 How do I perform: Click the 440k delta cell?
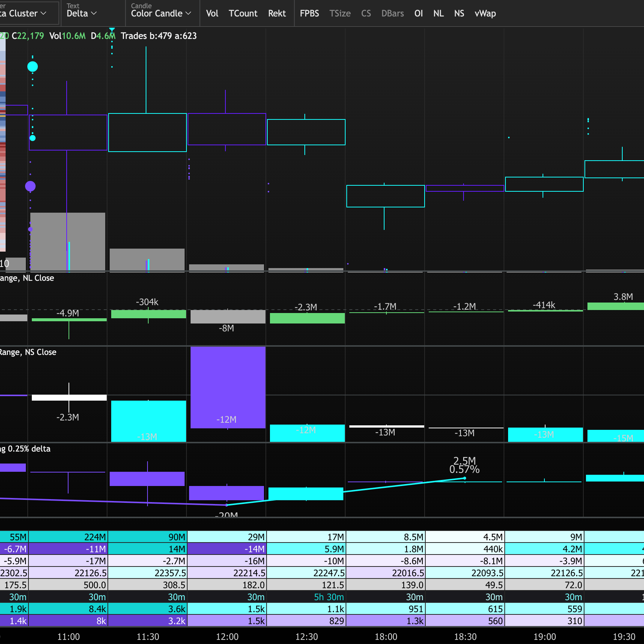click(465, 549)
